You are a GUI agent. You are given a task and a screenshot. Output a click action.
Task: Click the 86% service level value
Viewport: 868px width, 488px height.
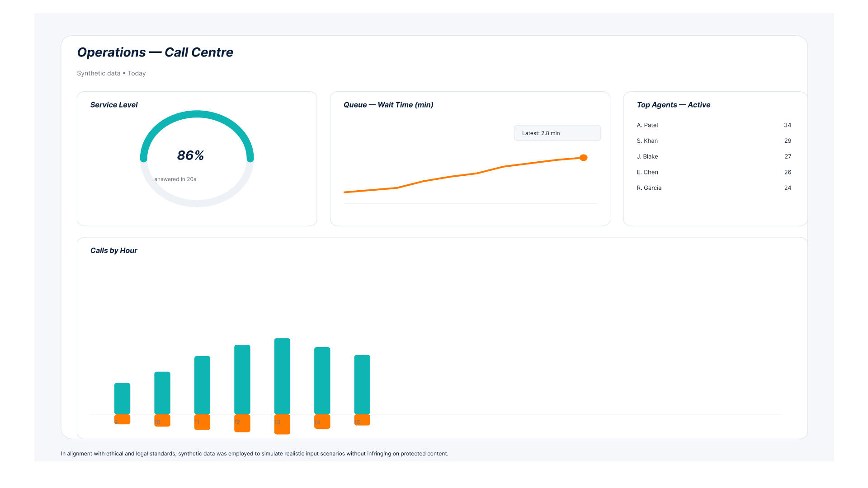190,155
